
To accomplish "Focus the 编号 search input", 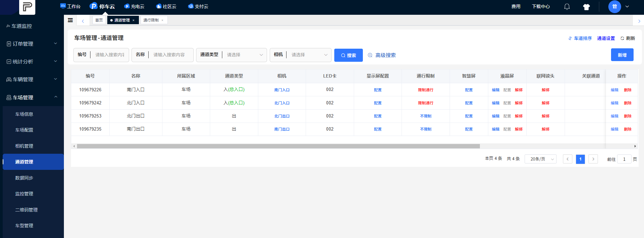I will pos(110,55).
